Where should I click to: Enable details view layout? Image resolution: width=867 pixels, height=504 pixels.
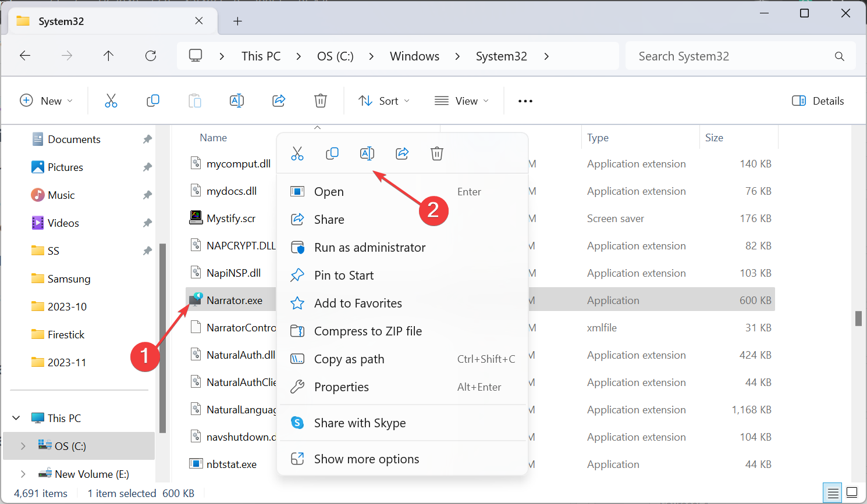tap(832, 492)
